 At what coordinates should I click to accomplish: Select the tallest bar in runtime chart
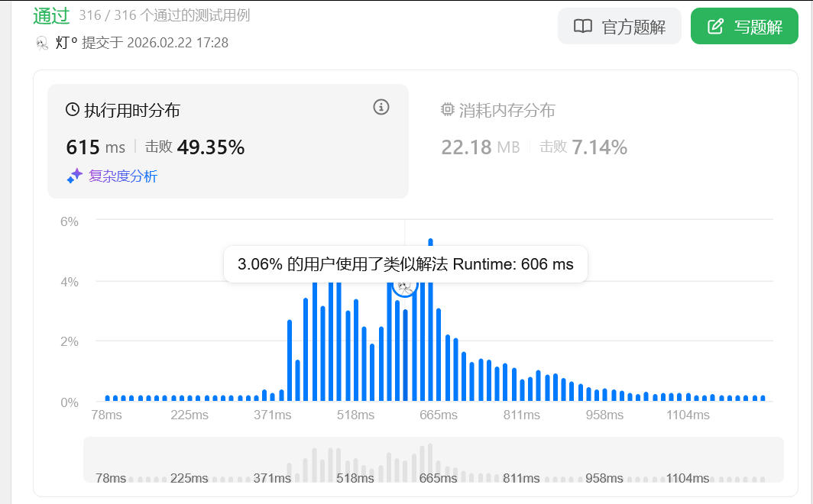point(430,321)
